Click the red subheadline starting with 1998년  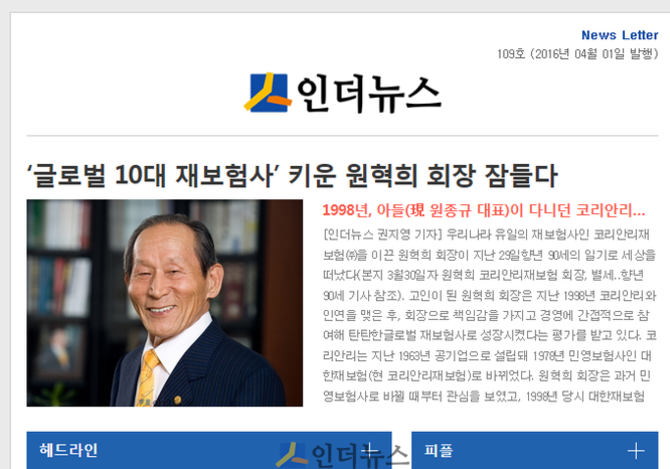click(x=484, y=210)
